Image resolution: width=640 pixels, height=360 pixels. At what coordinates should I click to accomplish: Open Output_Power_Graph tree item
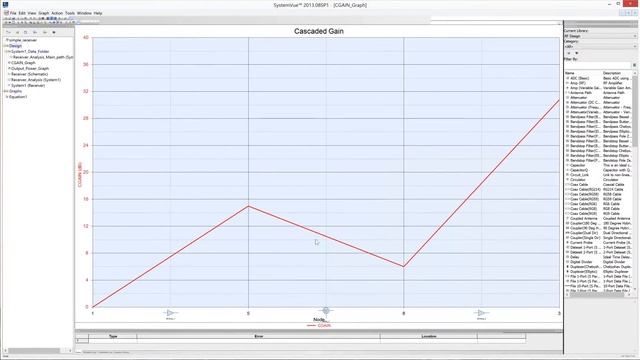30,69
